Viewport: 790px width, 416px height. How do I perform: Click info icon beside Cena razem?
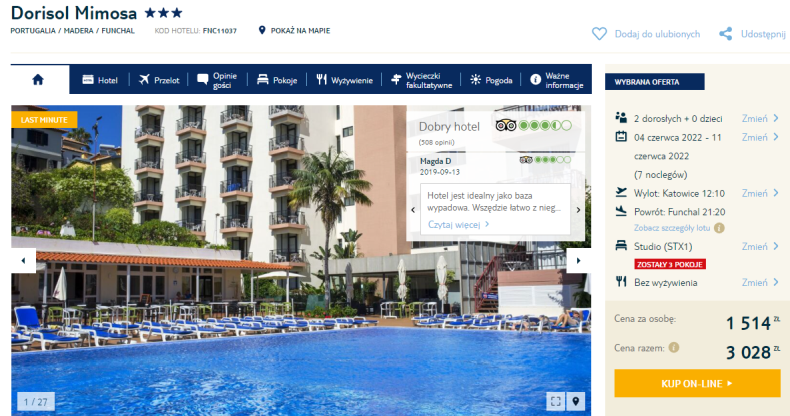point(674,348)
